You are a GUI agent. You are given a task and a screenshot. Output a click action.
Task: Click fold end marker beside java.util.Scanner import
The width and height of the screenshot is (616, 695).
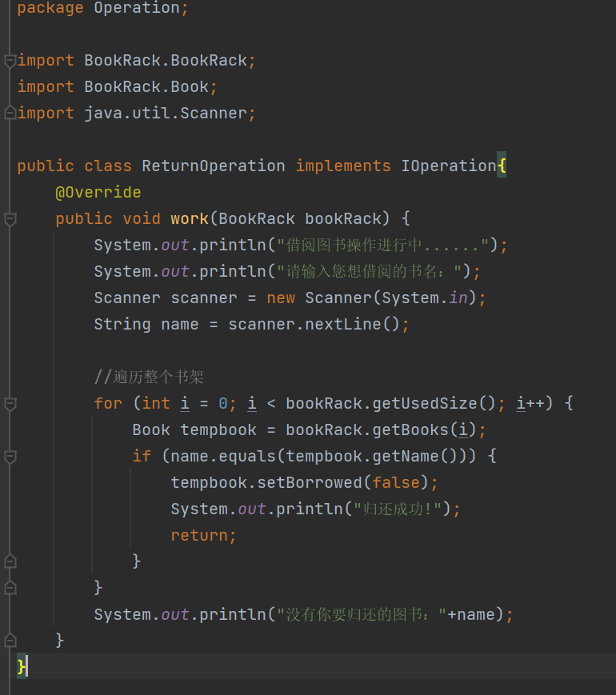(x=10, y=114)
